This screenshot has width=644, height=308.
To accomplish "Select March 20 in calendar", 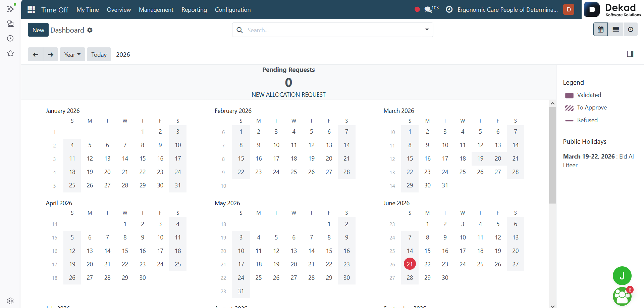I will (x=498, y=159).
